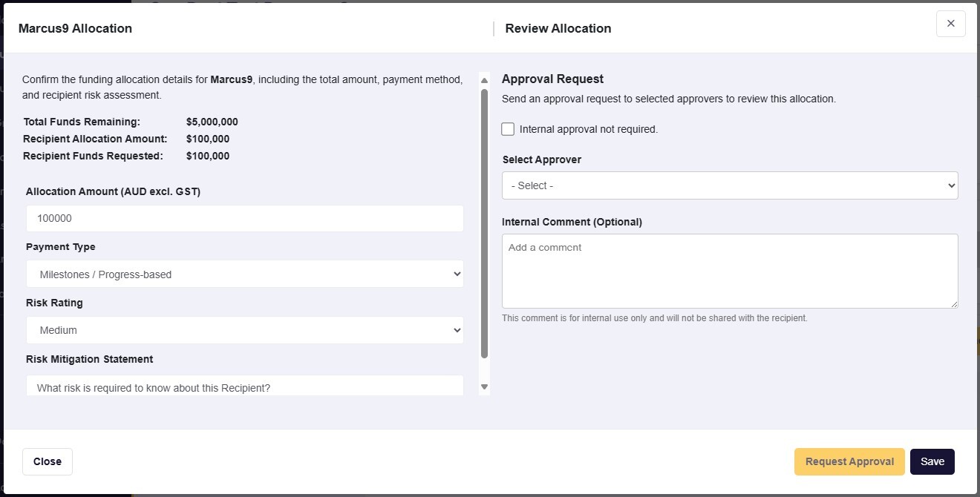Click the Marcus9 Allocation panel header
This screenshot has width=980, height=497.
74,28
